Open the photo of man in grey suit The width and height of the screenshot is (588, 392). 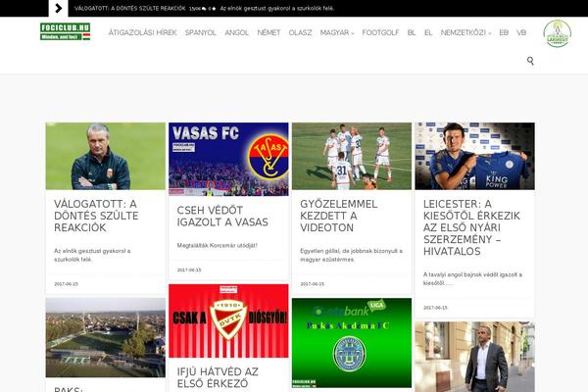click(x=474, y=357)
